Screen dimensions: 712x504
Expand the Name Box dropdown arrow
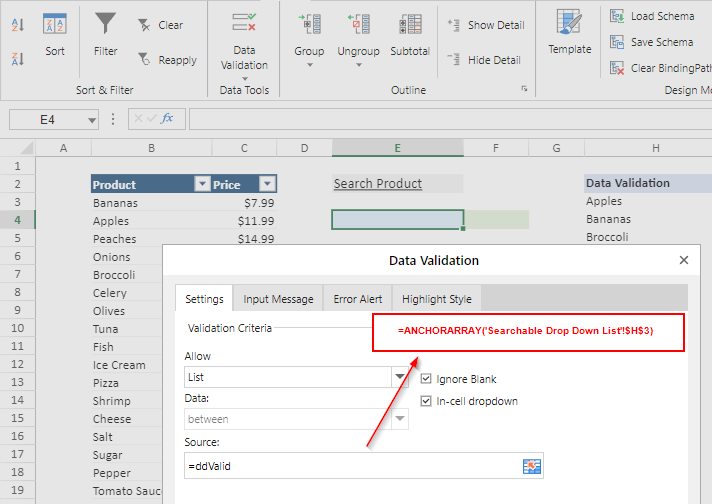click(x=93, y=119)
